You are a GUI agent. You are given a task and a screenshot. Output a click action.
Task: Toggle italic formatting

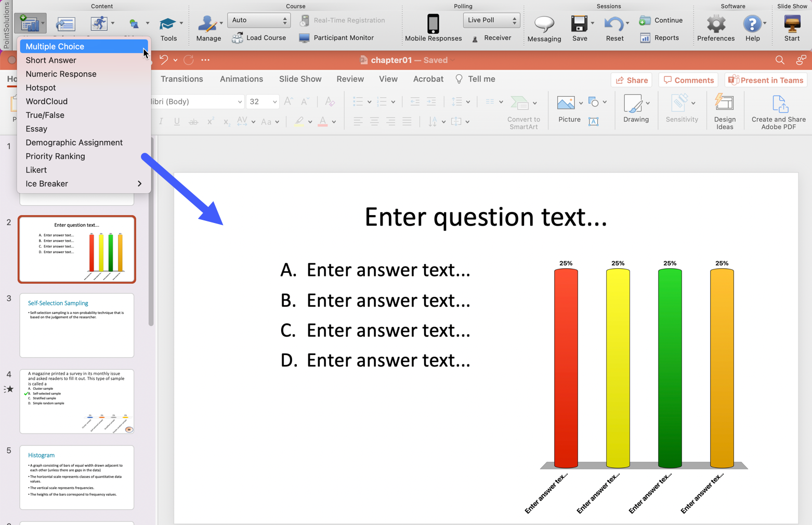(161, 121)
